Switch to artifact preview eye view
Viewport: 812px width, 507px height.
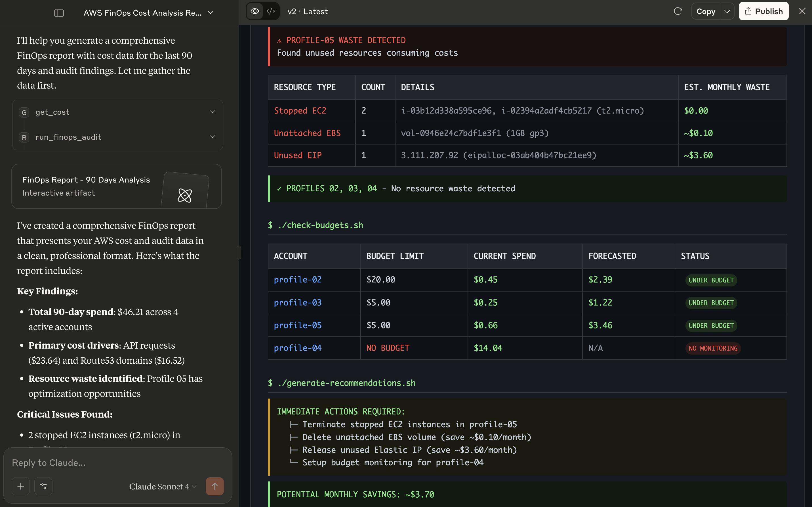255,11
